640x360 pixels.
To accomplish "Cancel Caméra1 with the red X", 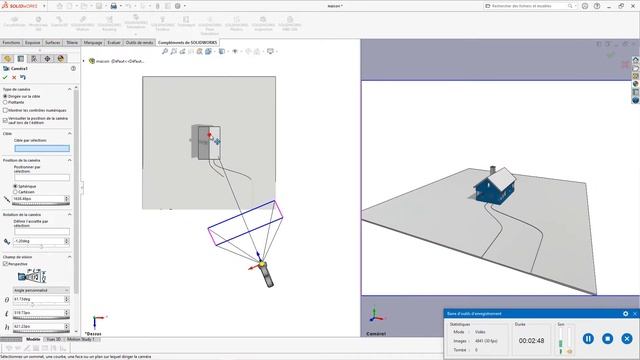I will click(14, 77).
